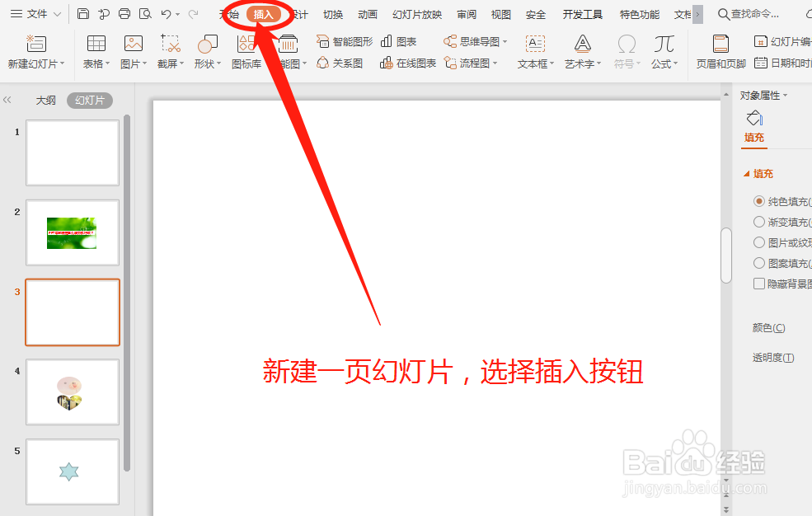Insert WordArt 艺术字

(x=583, y=52)
